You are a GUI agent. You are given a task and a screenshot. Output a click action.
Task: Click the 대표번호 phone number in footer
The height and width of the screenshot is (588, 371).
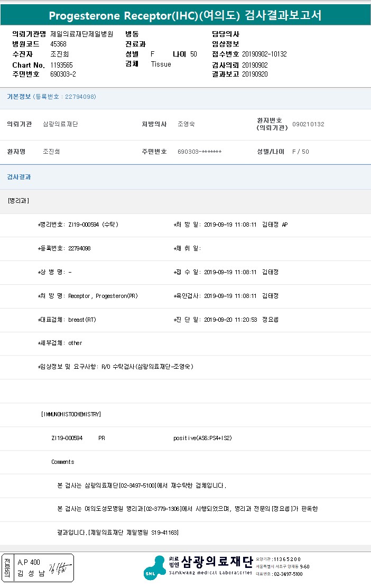(x=289, y=574)
